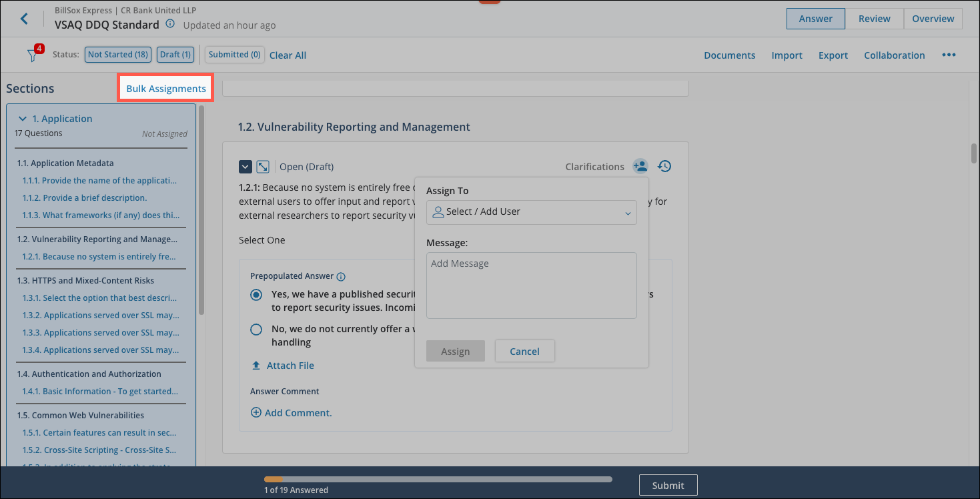Viewport: 980px width, 499px height.
Task: Select the 'No, we do not currently' radio option
Action: (256, 330)
